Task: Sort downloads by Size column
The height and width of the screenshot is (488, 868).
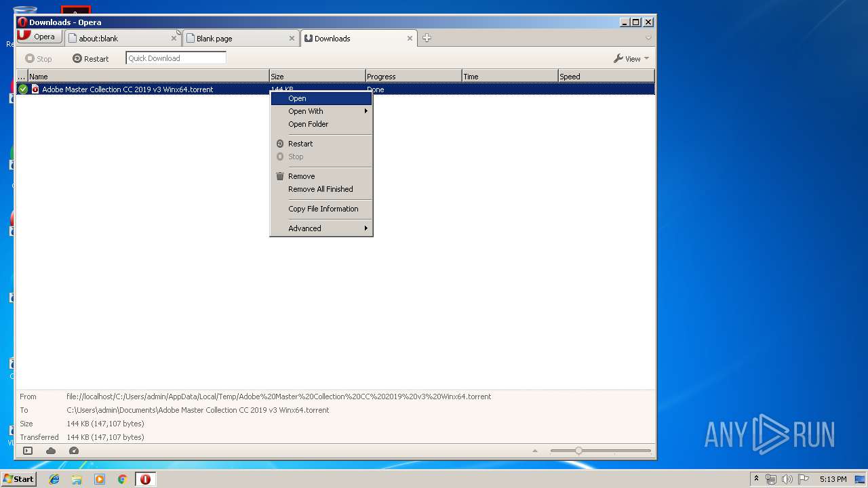Action: pyautogui.click(x=317, y=77)
